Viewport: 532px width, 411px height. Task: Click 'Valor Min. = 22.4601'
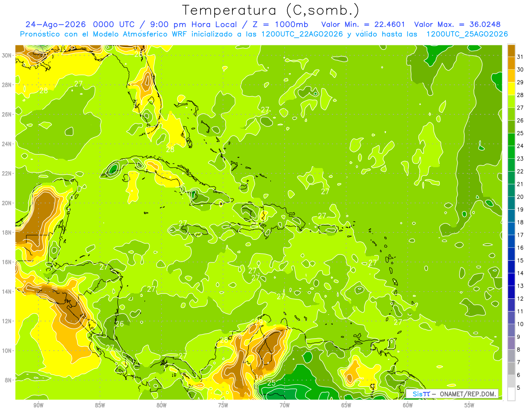364,24
